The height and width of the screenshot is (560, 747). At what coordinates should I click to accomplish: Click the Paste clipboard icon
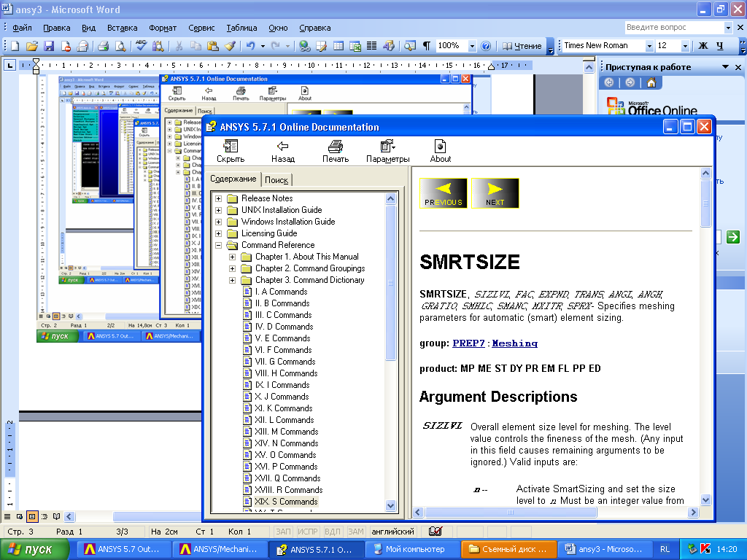[x=212, y=46]
